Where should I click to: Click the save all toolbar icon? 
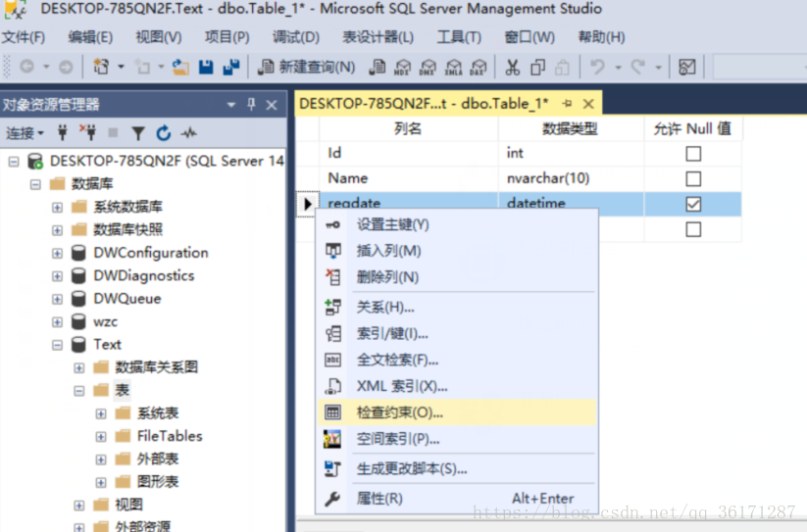[x=231, y=67]
